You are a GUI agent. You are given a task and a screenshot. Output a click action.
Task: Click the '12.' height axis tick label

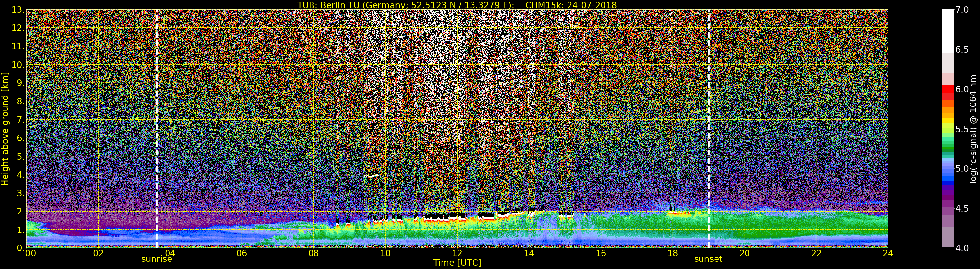click(18, 28)
